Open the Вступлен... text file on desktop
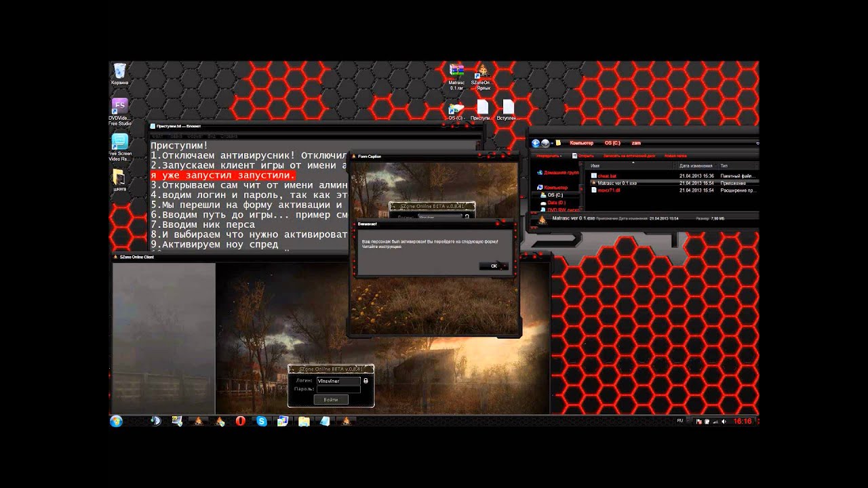The image size is (868, 488). [508, 110]
